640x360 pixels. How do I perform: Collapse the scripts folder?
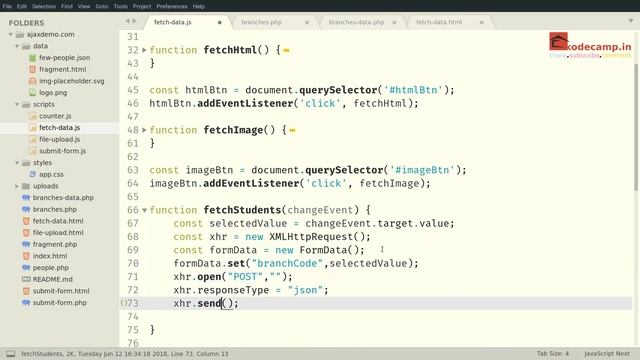coord(17,104)
